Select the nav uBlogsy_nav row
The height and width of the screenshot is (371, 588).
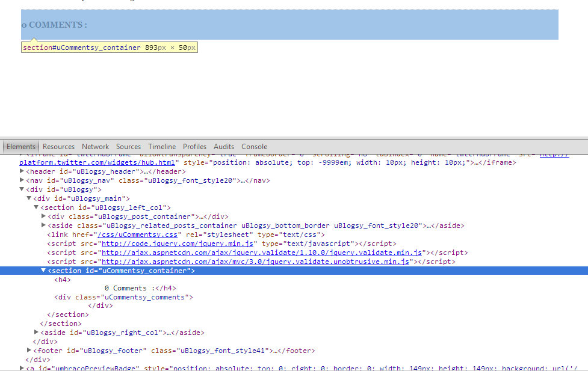pyautogui.click(x=147, y=180)
